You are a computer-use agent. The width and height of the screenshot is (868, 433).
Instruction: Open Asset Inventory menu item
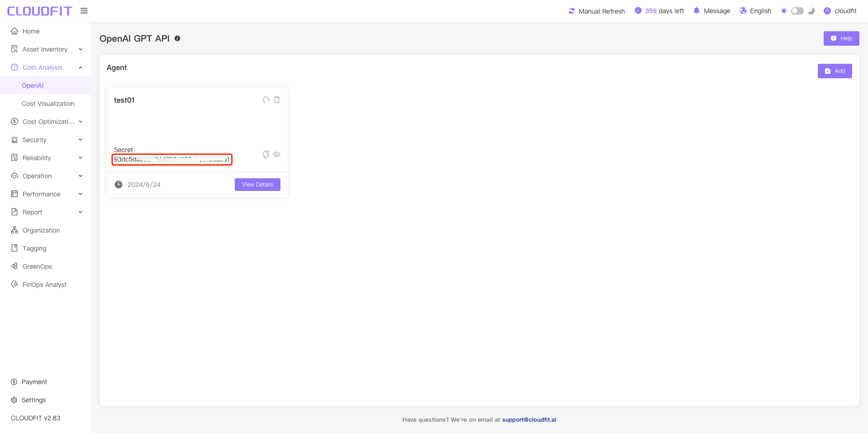(x=45, y=49)
